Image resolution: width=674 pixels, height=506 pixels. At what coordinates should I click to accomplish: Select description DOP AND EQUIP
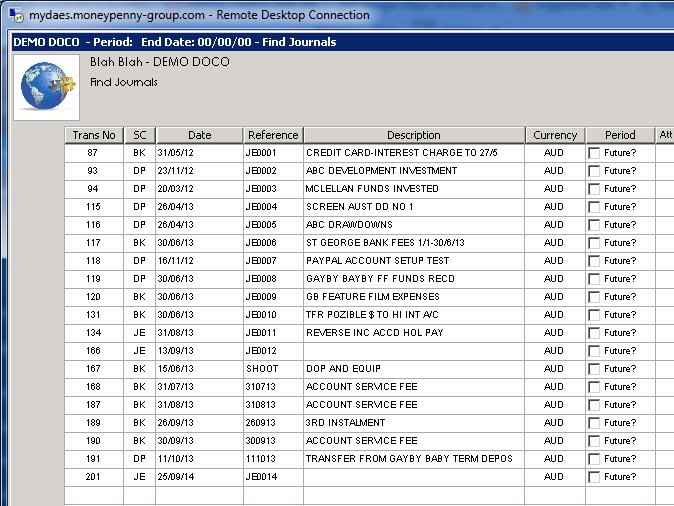[x=343, y=369]
